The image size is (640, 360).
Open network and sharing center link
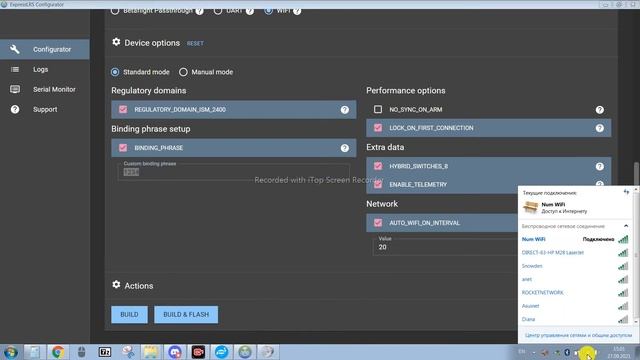(578, 335)
